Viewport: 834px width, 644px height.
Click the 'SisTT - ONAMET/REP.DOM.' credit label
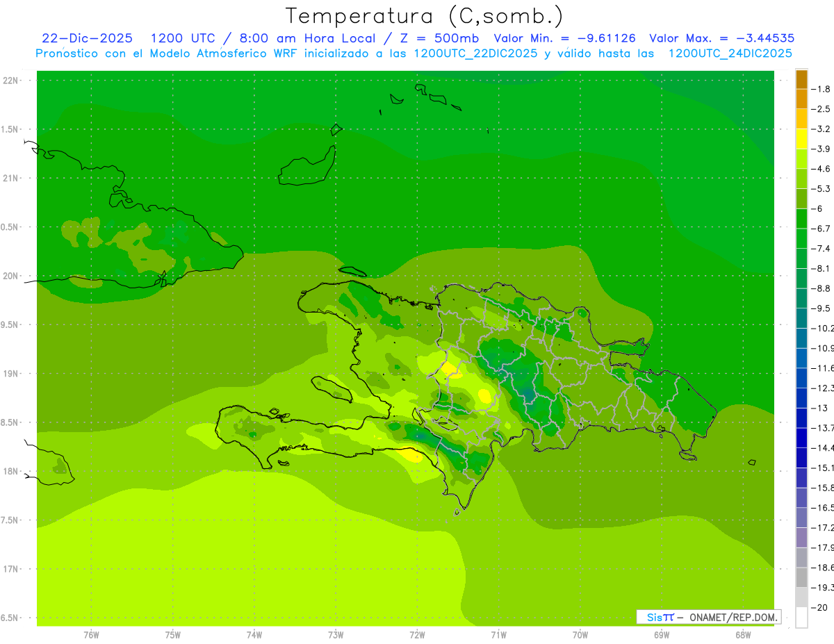tap(709, 617)
